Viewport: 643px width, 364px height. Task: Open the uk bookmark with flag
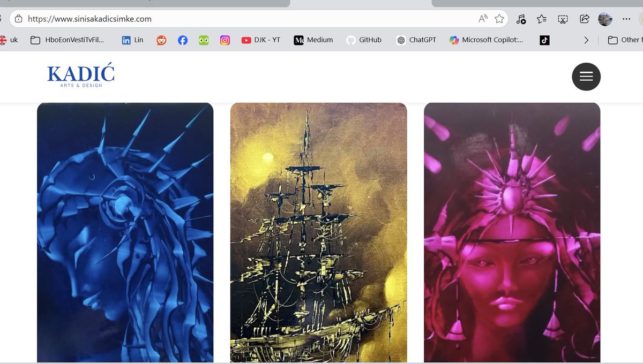[9, 40]
